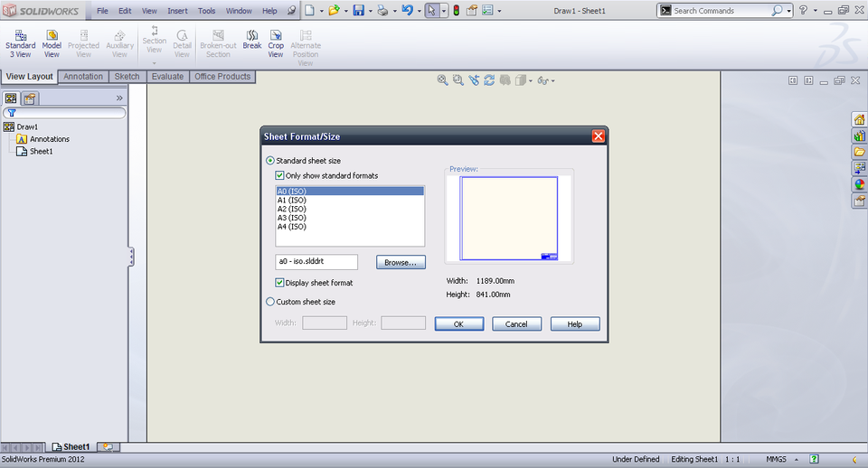868x468 pixels.
Task: Open the Insert menu
Action: coord(177,11)
